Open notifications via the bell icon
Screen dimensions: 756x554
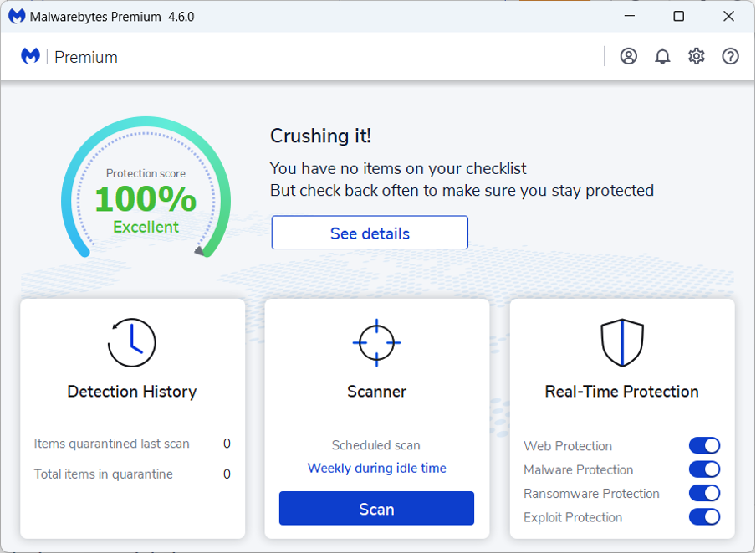tap(662, 56)
